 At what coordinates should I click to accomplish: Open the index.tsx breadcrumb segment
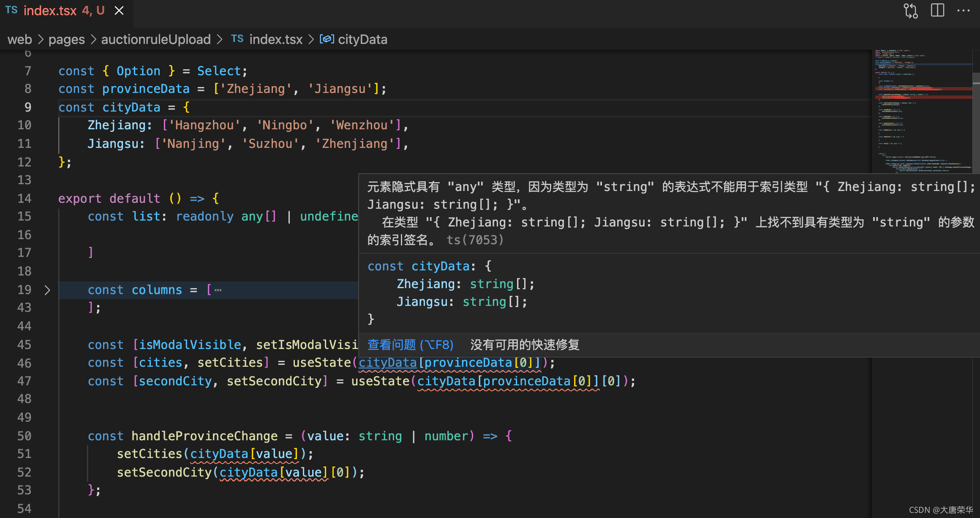[276, 39]
